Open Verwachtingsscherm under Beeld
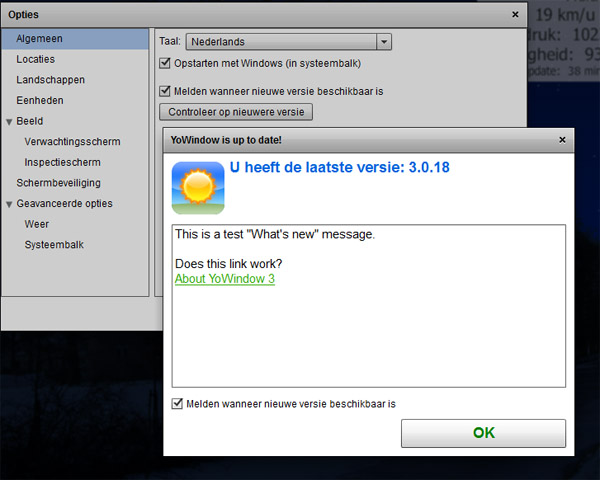Viewport: 600px width, 480px height. (x=72, y=142)
